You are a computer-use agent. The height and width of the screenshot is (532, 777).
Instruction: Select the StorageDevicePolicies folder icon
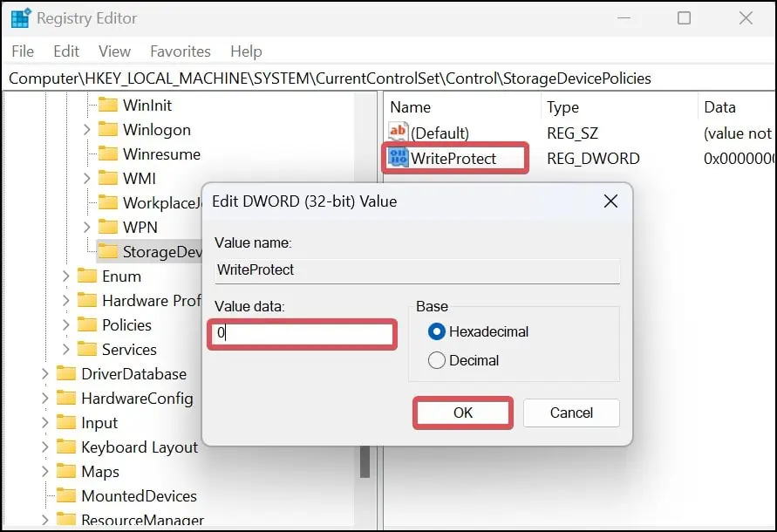(109, 251)
